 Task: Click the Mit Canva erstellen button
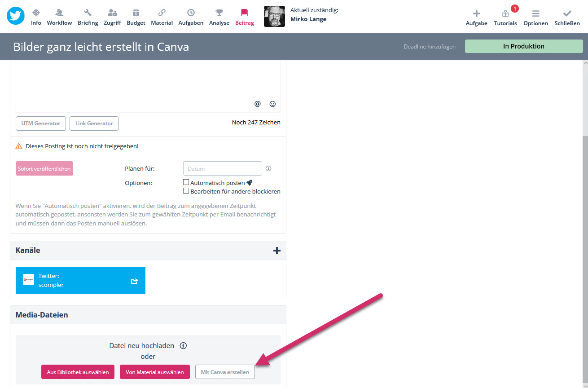coord(225,372)
